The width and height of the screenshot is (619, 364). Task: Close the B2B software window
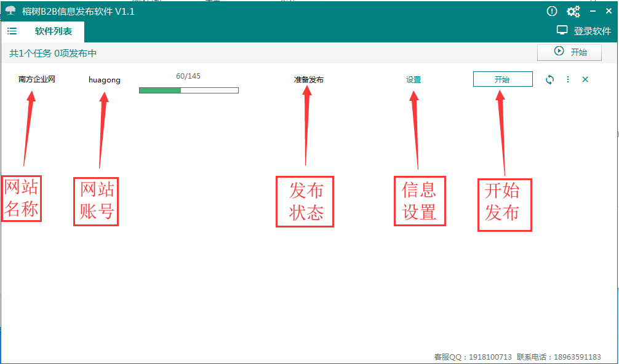pos(609,12)
